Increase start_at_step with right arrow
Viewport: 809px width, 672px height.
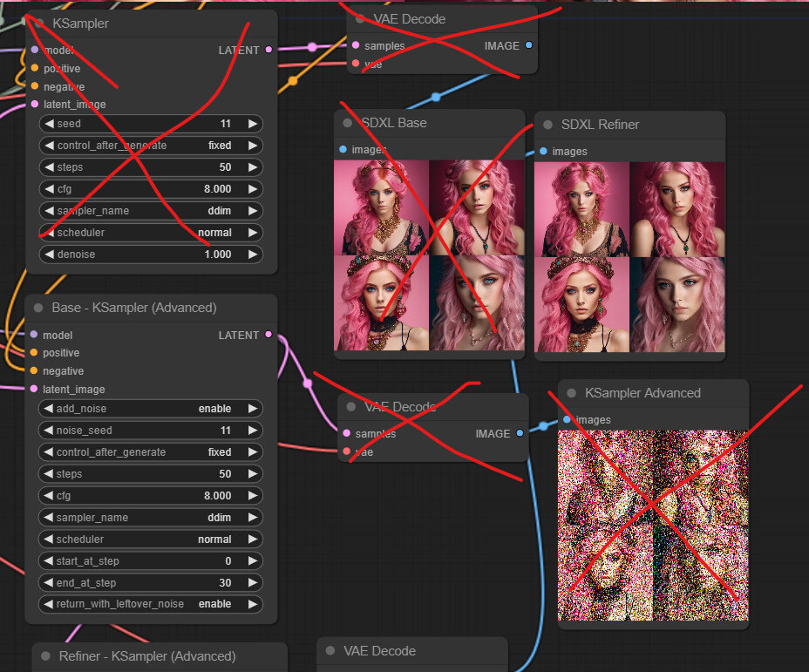pyautogui.click(x=252, y=561)
